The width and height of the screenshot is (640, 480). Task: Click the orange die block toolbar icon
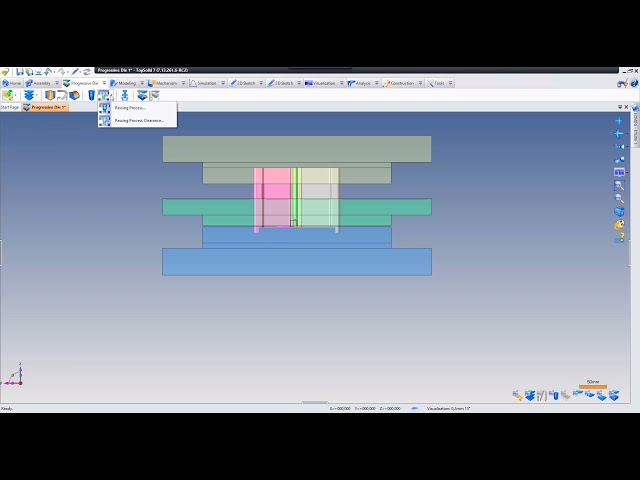coord(49,95)
